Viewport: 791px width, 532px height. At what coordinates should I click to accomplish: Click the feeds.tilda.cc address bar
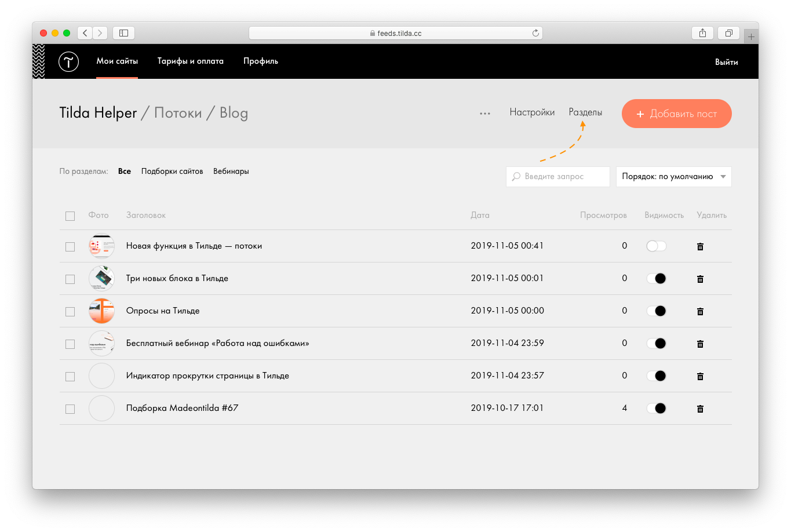[396, 33]
